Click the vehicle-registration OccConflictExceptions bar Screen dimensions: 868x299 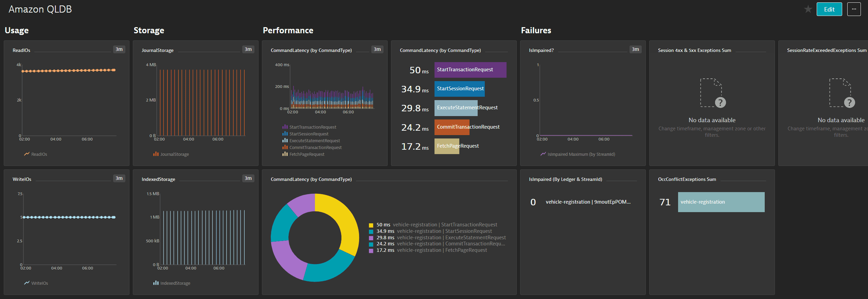click(721, 202)
